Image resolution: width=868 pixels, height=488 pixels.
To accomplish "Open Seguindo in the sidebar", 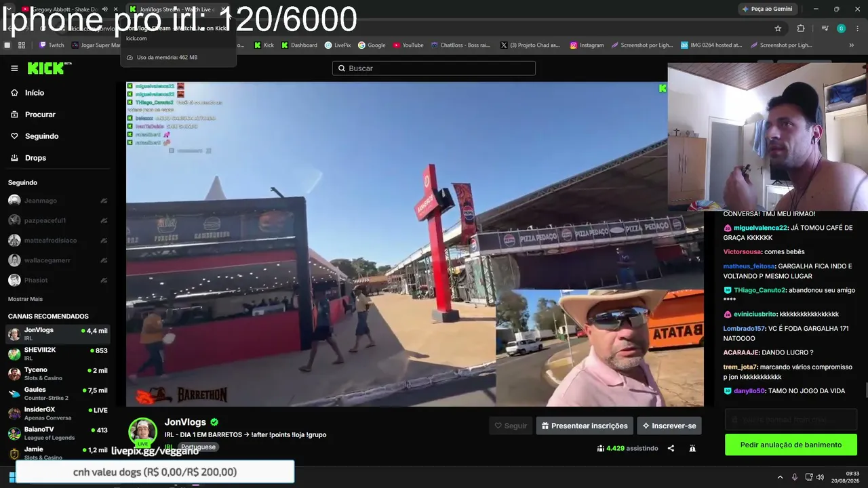I will tap(41, 136).
